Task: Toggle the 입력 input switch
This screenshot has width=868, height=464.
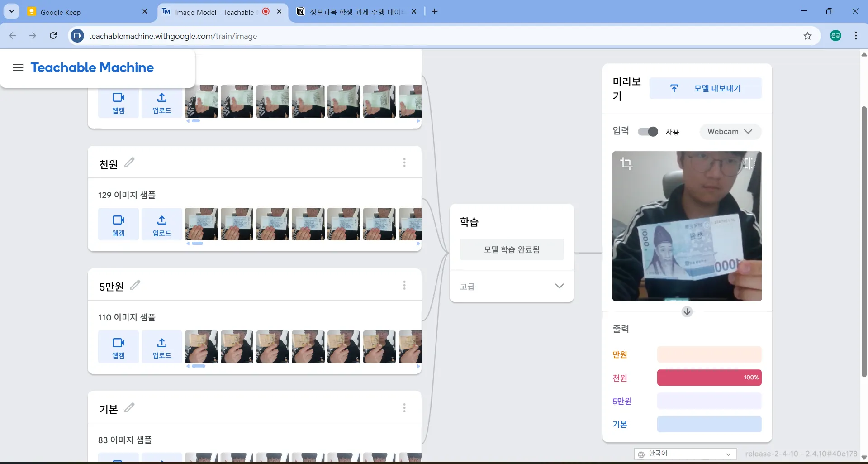Action: (648, 132)
